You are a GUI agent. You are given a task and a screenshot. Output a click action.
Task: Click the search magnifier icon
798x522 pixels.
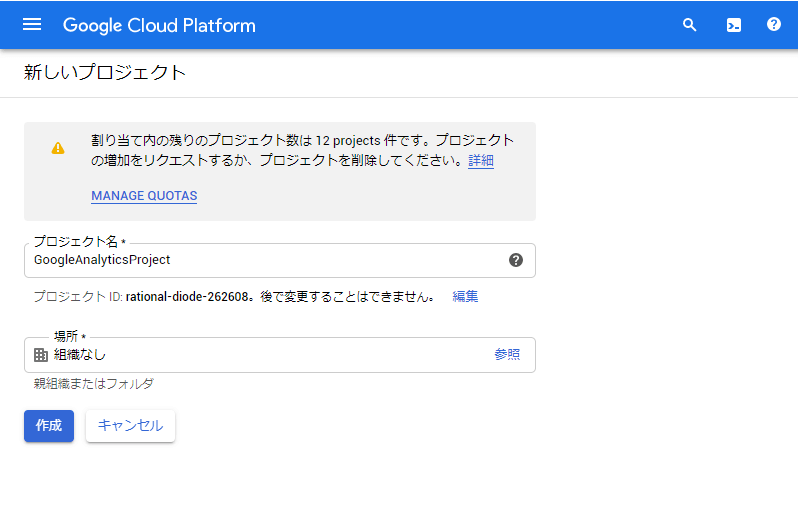click(689, 25)
